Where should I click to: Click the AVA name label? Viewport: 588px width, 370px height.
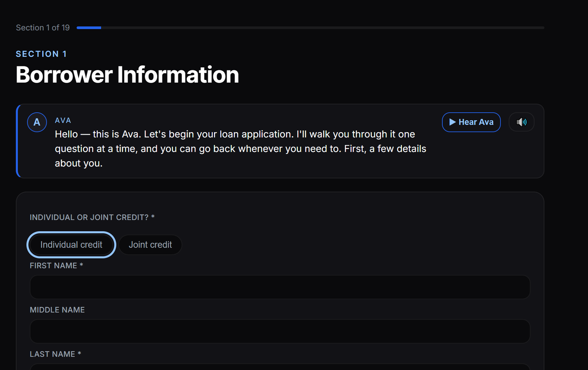click(x=63, y=120)
